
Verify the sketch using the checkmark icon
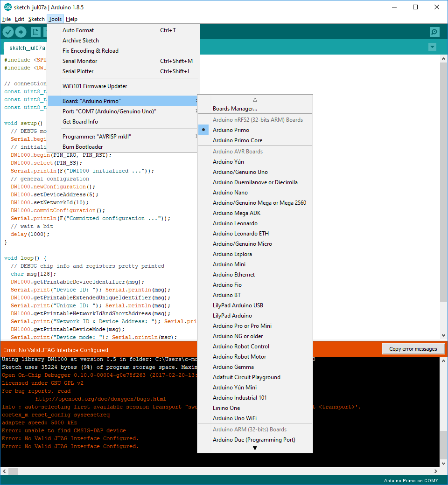[x=8, y=32]
